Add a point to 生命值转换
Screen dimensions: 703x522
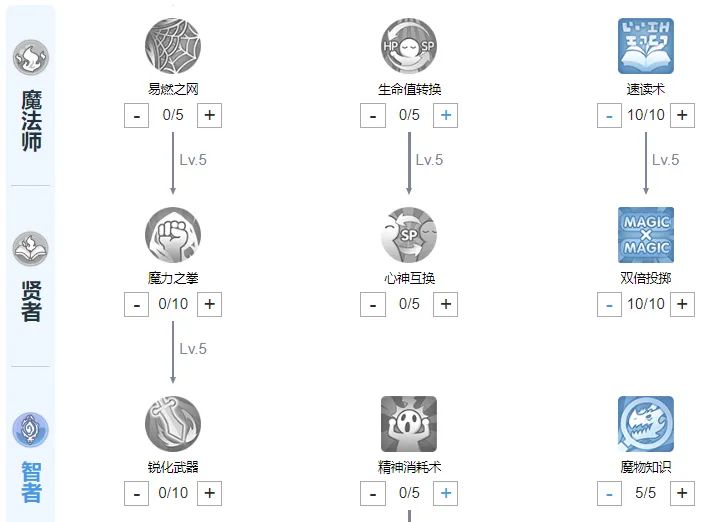click(x=445, y=115)
